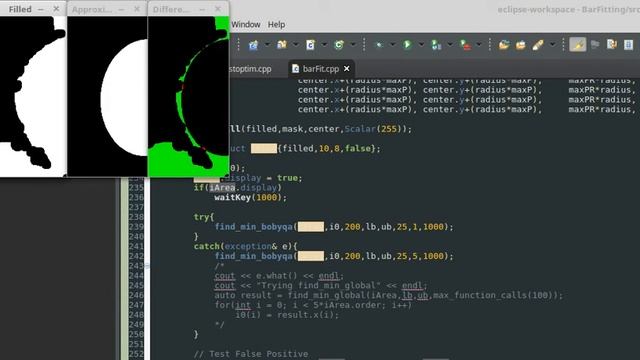Click the Profile launch toolbar icon
The height and width of the screenshot is (360, 640).
tap(436, 44)
